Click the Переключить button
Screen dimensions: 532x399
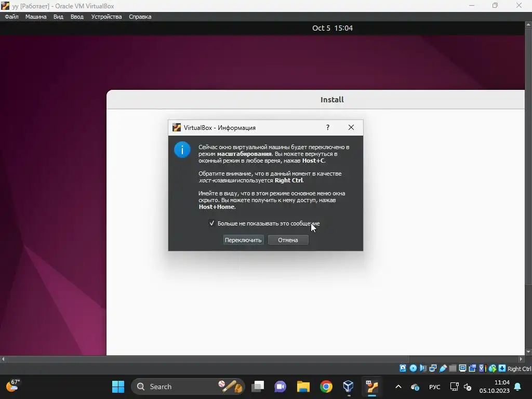point(243,240)
